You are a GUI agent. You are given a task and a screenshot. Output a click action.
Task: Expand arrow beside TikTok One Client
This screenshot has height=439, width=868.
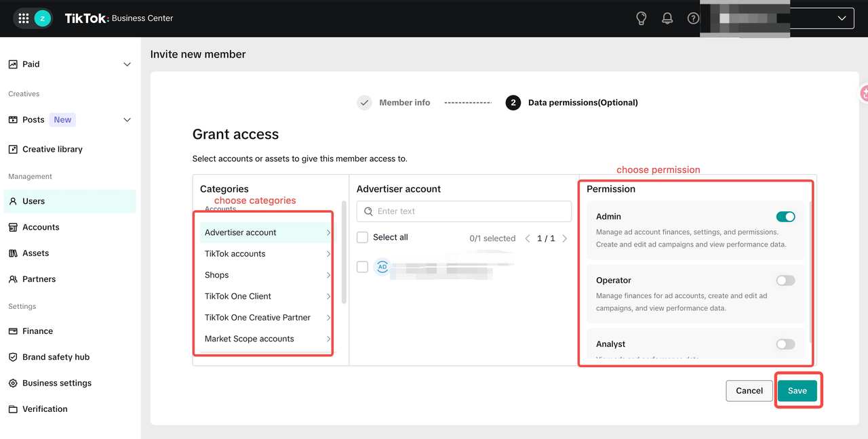pos(328,296)
